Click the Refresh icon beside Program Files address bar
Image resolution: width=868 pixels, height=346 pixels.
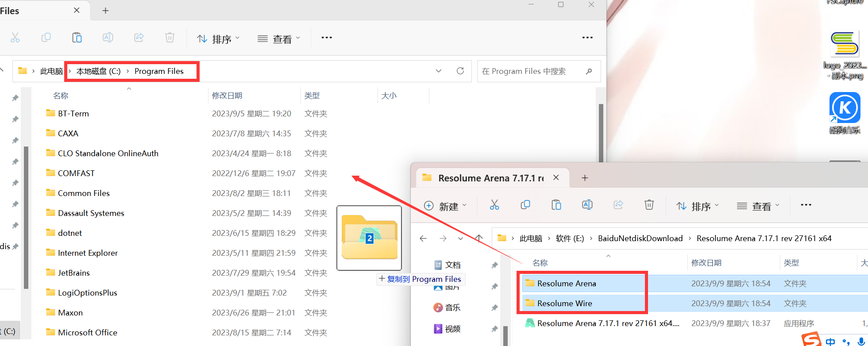(x=460, y=71)
